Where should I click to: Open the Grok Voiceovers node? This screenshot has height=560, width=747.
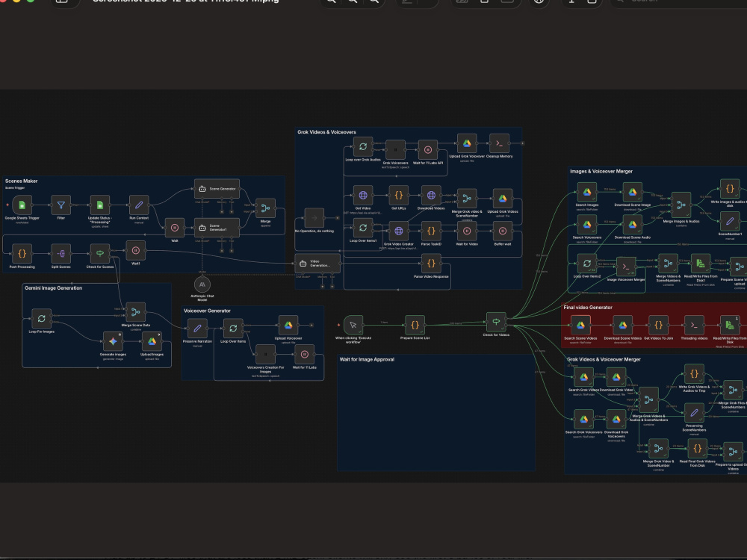pos(395,149)
